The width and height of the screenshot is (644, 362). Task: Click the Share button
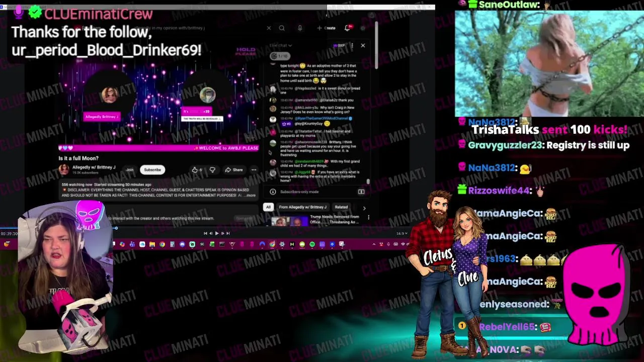tap(234, 170)
